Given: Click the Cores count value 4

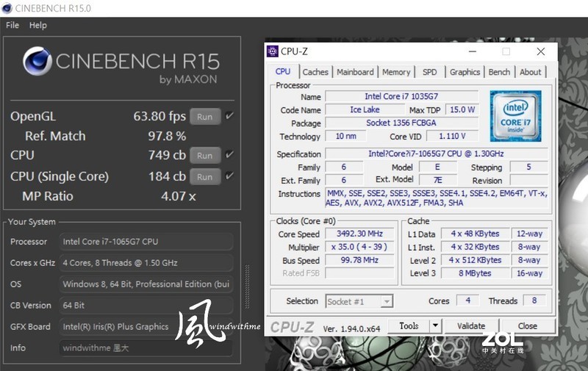Looking at the screenshot, I should click(468, 300).
